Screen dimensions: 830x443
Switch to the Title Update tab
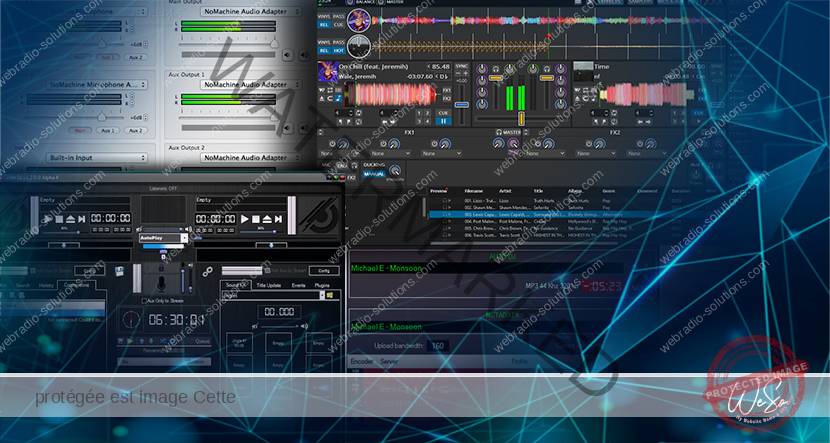[271, 284]
